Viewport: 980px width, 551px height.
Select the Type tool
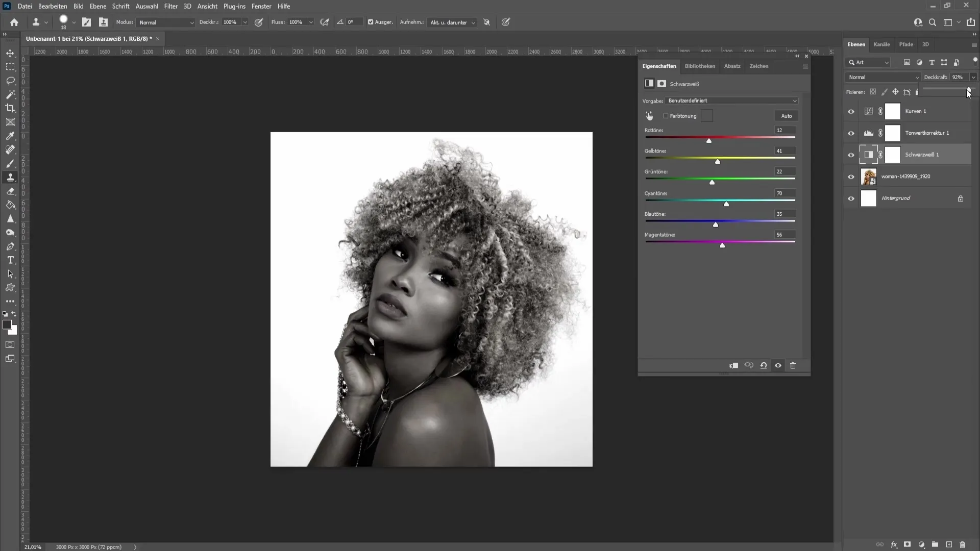pos(10,260)
